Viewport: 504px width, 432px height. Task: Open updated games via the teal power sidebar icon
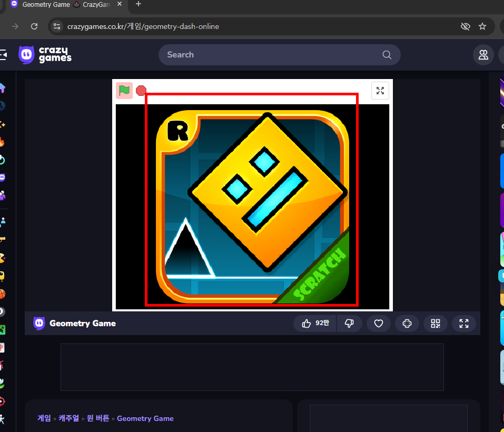(x=2, y=160)
